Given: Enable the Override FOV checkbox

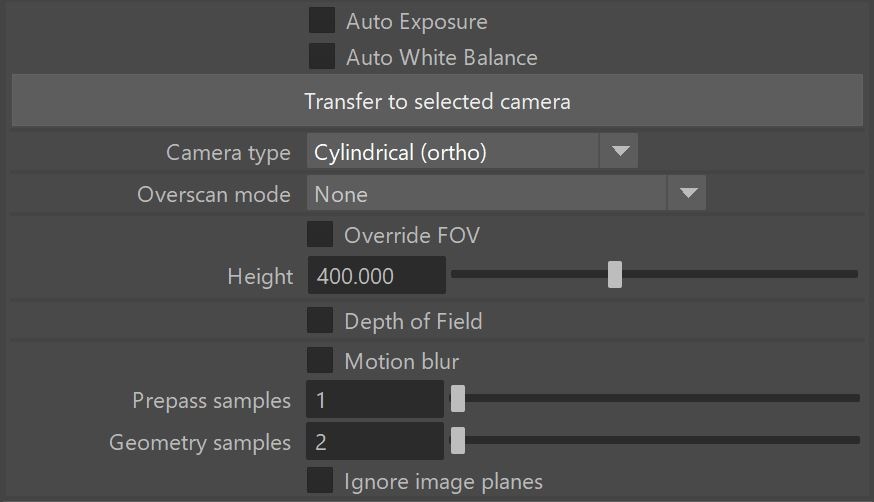Looking at the screenshot, I should tap(320, 235).
